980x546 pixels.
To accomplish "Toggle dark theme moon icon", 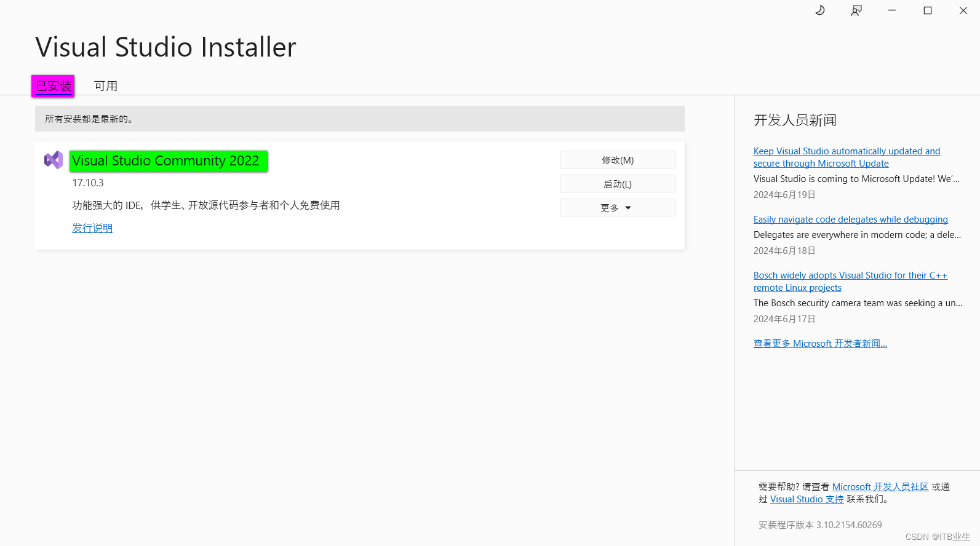I will click(820, 10).
